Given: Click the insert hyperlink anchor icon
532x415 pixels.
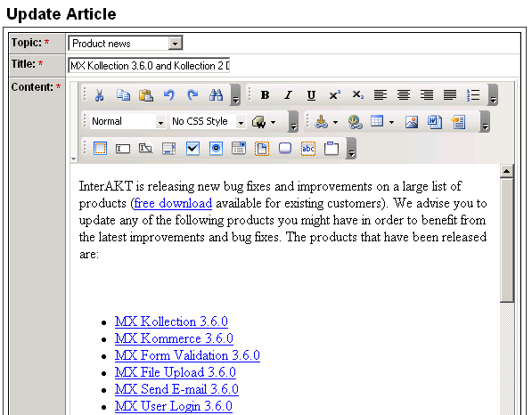Looking at the screenshot, I should [321, 122].
